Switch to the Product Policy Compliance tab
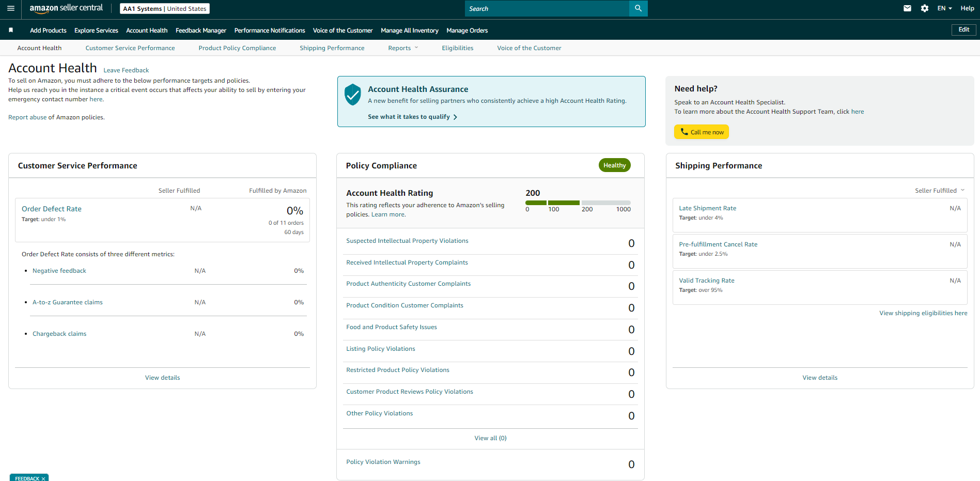 (x=237, y=48)
